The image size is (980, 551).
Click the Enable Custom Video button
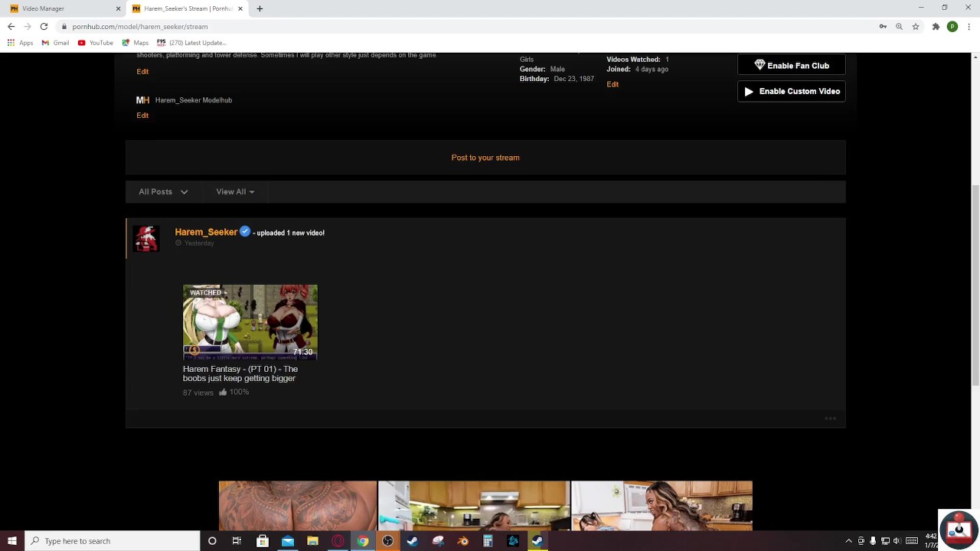tap(792, 91)
